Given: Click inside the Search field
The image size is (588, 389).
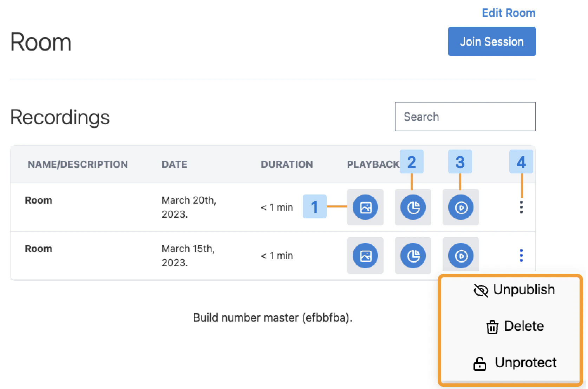Looking at the screenshot, I should pyautogui.click(x=465, y=117).
